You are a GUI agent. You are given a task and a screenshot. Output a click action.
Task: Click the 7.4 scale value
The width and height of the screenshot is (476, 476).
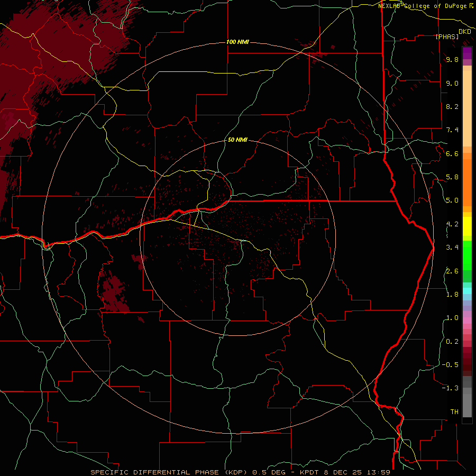452,130
